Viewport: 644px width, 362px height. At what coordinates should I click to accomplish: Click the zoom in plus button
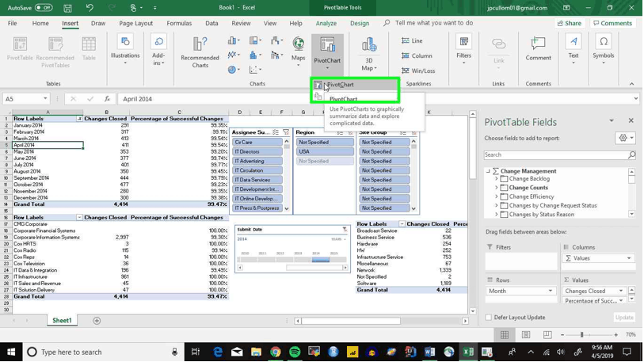point(615,335)
